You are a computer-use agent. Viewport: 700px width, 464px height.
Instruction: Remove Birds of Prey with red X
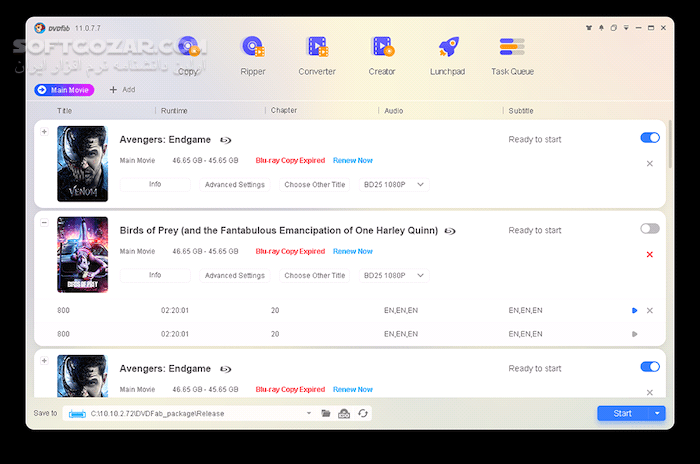pyautogui.click(x=650, y=255)
